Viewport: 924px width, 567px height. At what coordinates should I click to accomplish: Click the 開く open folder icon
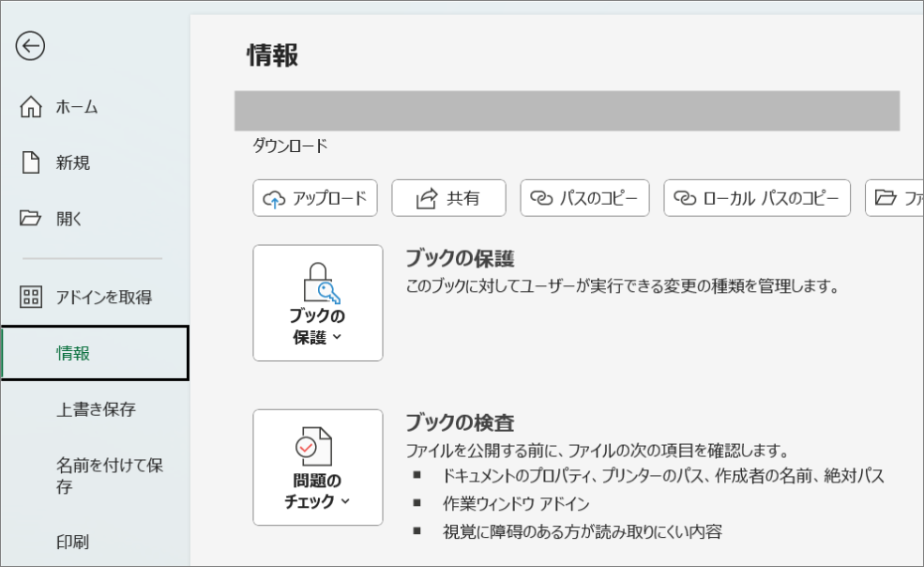(31, 217)
